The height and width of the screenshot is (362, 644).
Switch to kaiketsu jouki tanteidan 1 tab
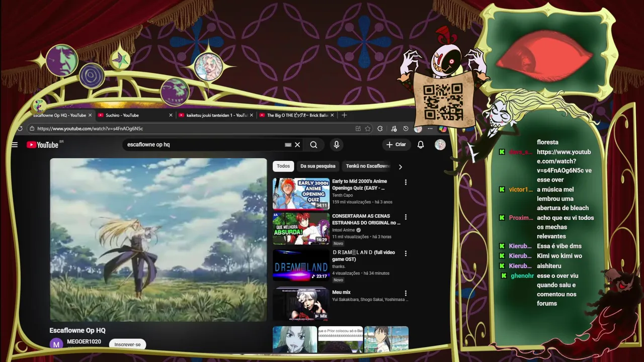tap(215, 115)
